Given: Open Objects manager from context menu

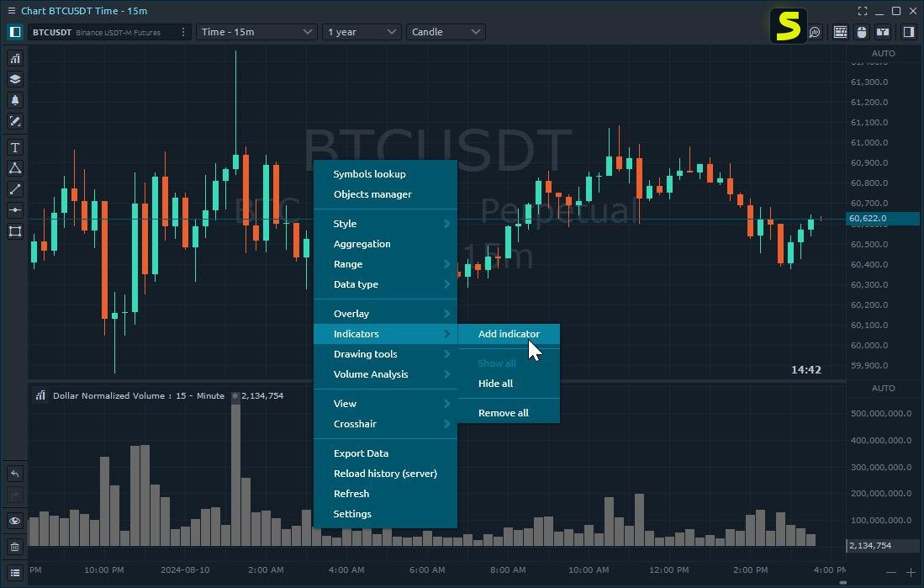Looking at the screenshot, I should coord(385,194).
